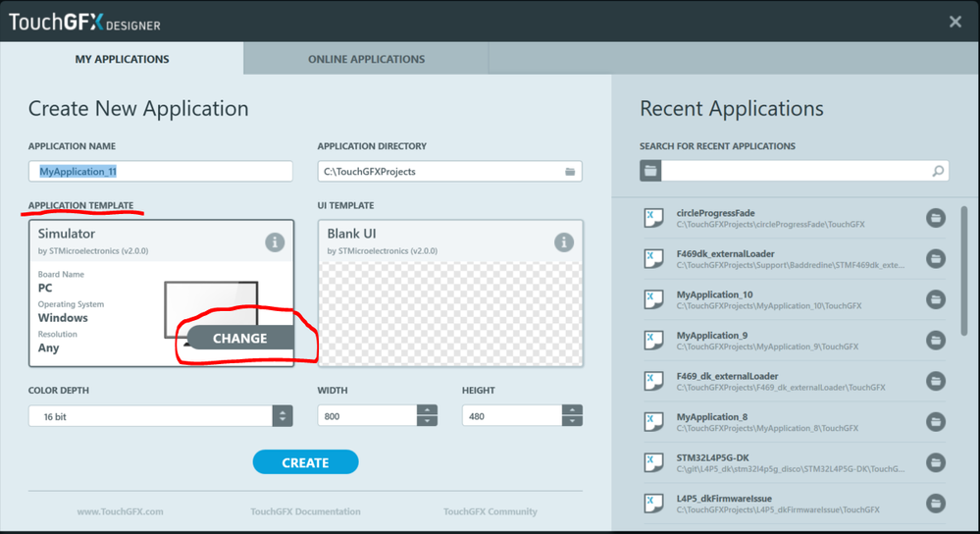
Task: Open folder of MyApplication_10
Action: 936,299
